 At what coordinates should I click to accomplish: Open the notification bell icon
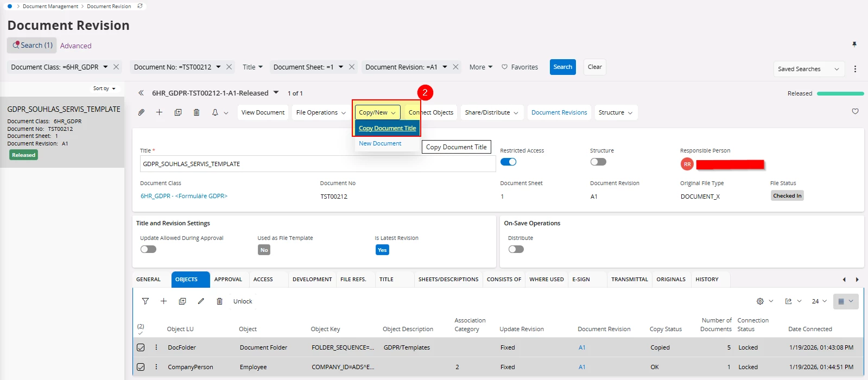pos(215,112)
